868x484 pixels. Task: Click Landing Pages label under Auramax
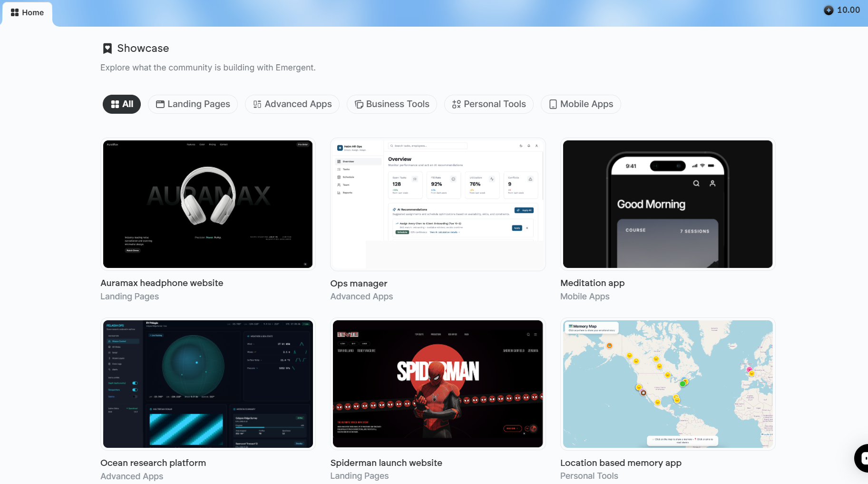[129, 296]
